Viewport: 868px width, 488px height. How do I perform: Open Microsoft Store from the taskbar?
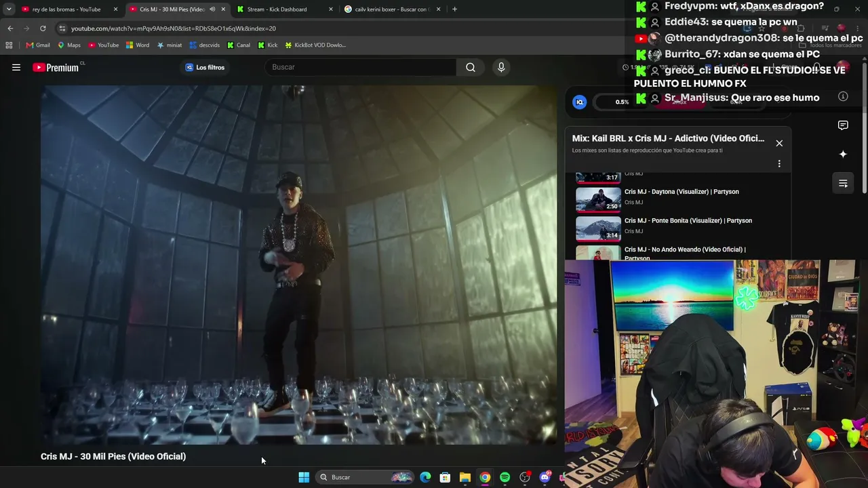coord(445,477)
